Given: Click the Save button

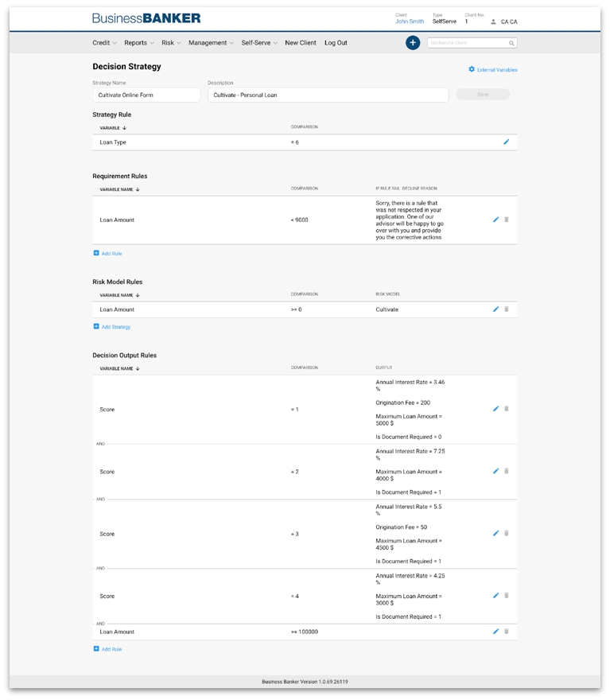Looking at the screenshot, I should click(483, 95).
